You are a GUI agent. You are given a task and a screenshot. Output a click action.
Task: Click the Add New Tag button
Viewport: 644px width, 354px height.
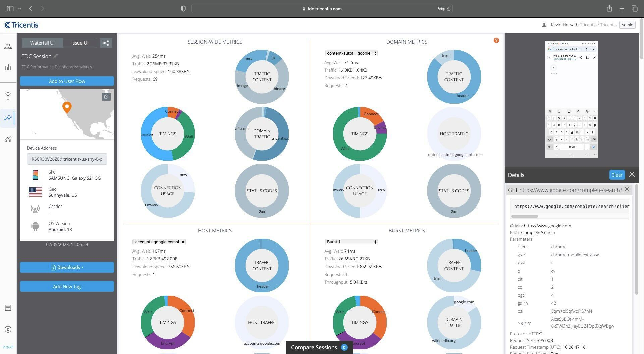click(x=67, y=287)
